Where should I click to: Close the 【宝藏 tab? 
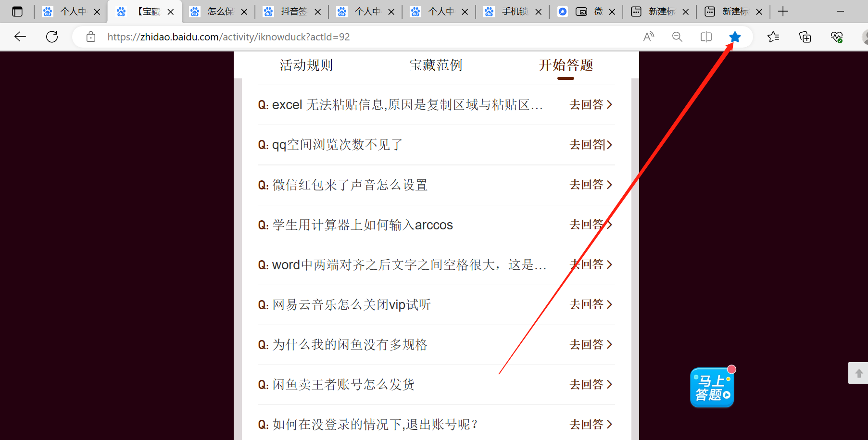click(171, 12)
